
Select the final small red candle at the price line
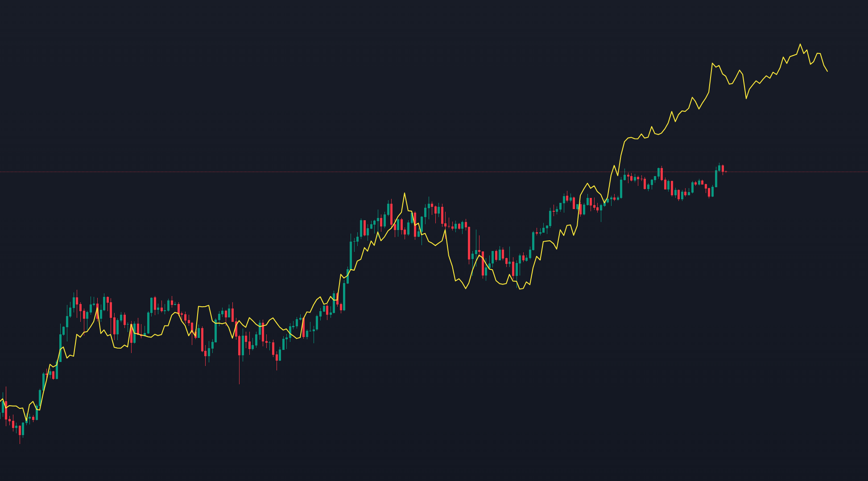click(x=726, y=172)
